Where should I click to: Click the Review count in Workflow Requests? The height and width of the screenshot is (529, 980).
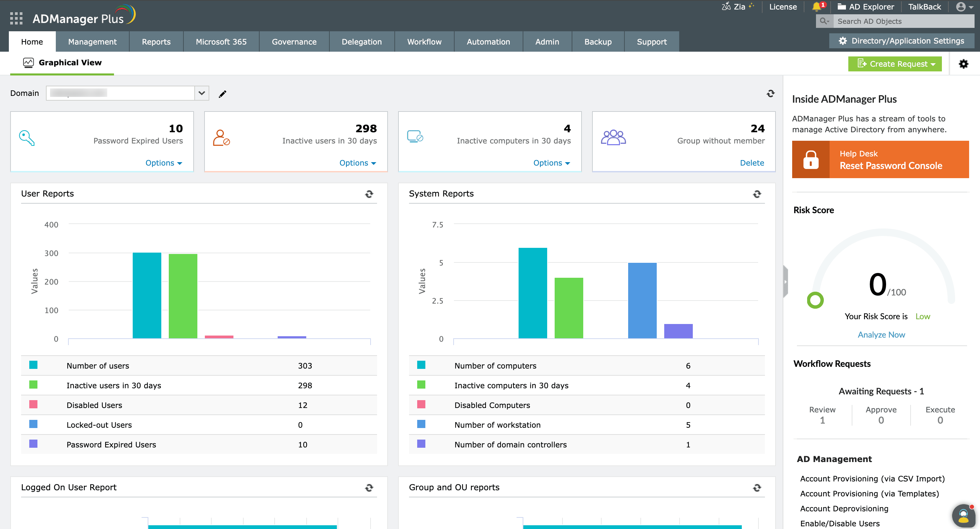(x=822, y=420)
